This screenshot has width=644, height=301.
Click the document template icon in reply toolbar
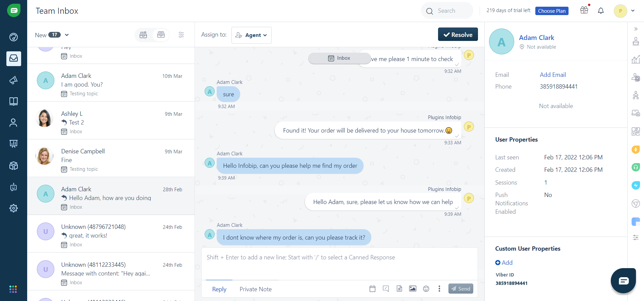(399, 289)
